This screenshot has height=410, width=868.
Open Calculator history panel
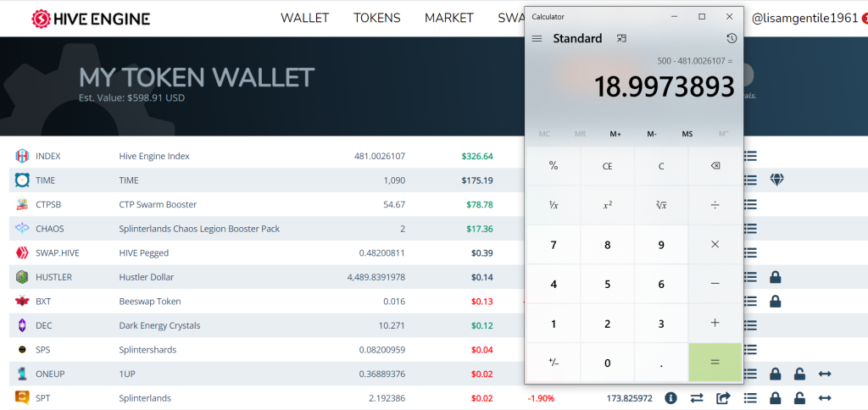pyautogui.click(x=732, y=38)
